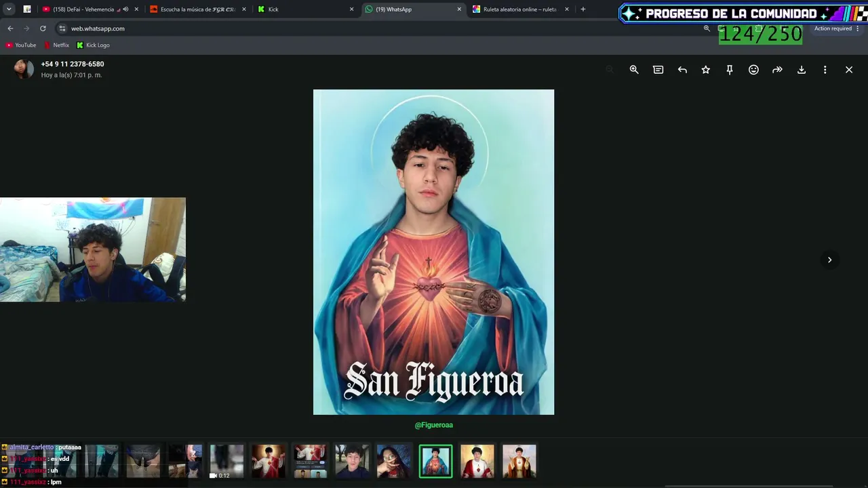Image resolution: width=868 pixels, height=488 pixels.
Task: Close the Ruleta aleatoria online tab
Action: (567, 9)
